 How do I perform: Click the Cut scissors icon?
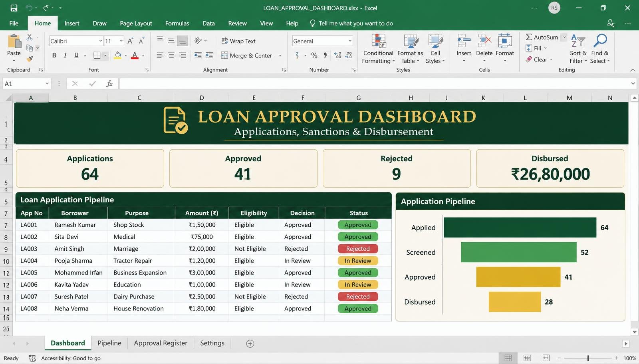[x=30, y=37]
